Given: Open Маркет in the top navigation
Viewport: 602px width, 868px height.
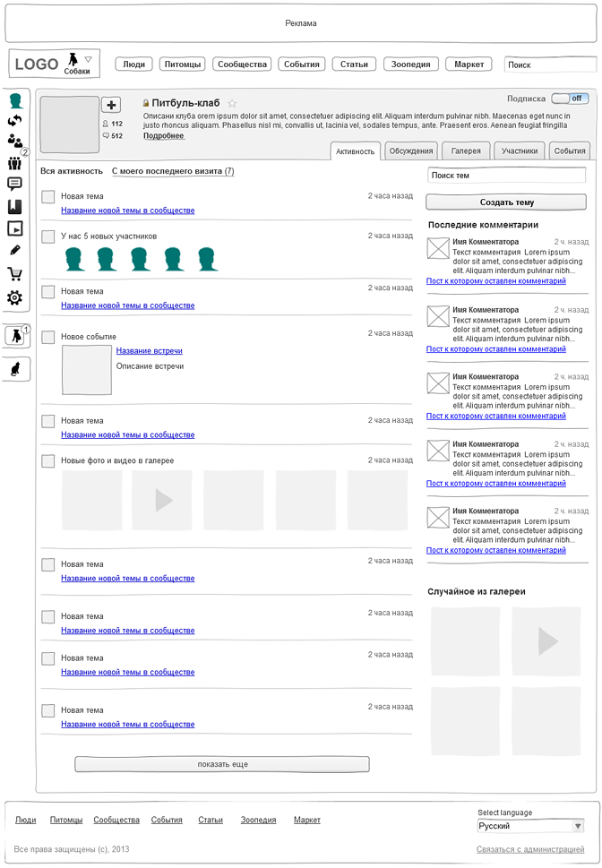Looking at the screenshot, I should point(469,64).
